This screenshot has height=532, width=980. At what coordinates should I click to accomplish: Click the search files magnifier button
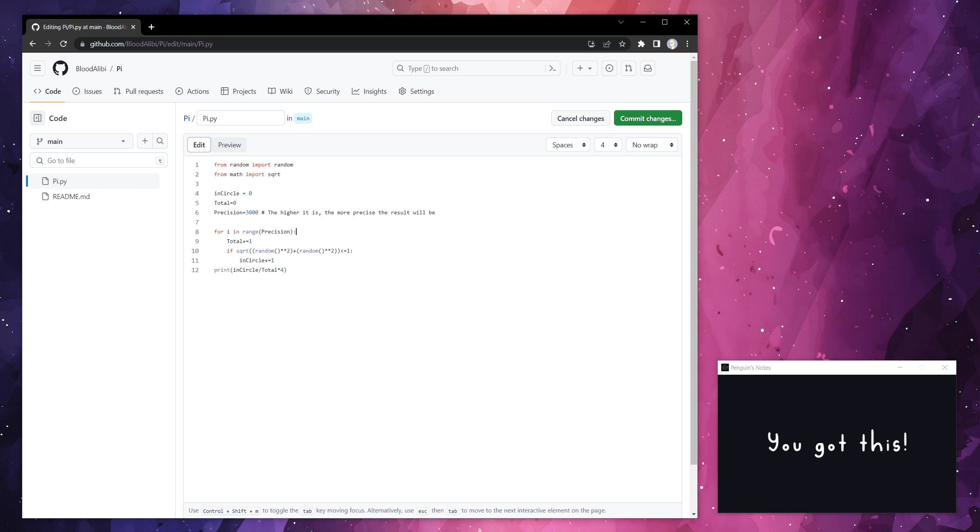pyautogui.click(x=160, y=141)
